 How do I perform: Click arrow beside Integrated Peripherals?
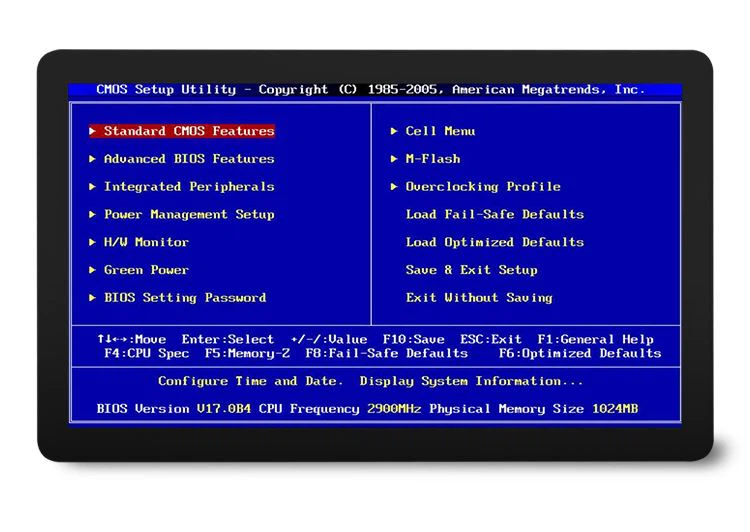pos(93,187)
